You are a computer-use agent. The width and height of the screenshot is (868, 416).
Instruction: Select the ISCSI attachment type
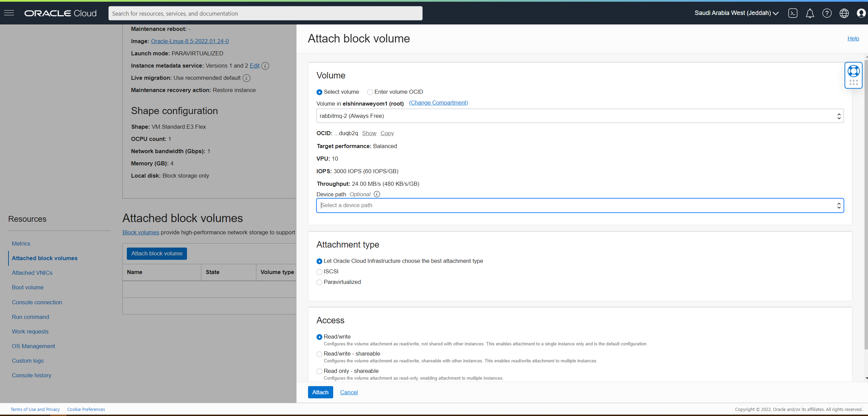319,272
